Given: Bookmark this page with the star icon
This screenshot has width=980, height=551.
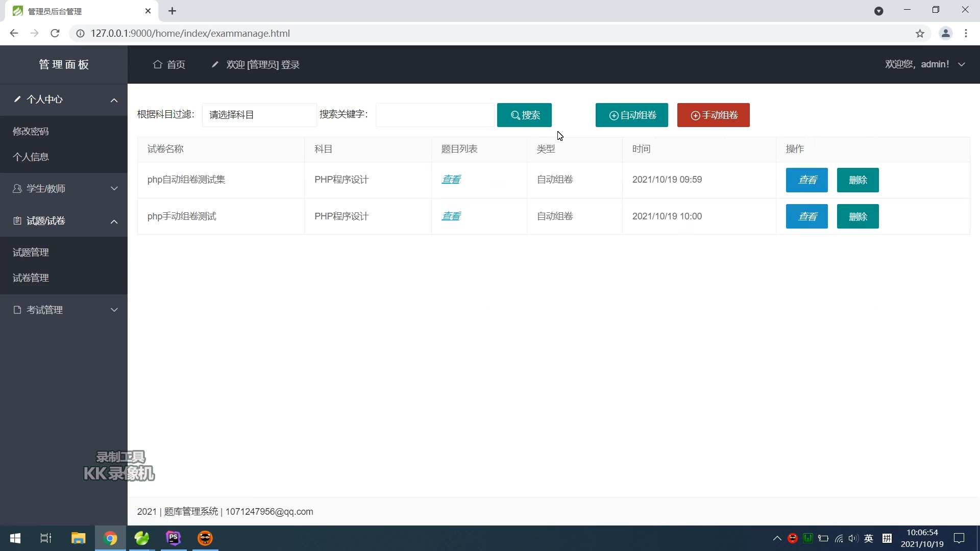Looking at the screenshot, I should click(920, 34).
